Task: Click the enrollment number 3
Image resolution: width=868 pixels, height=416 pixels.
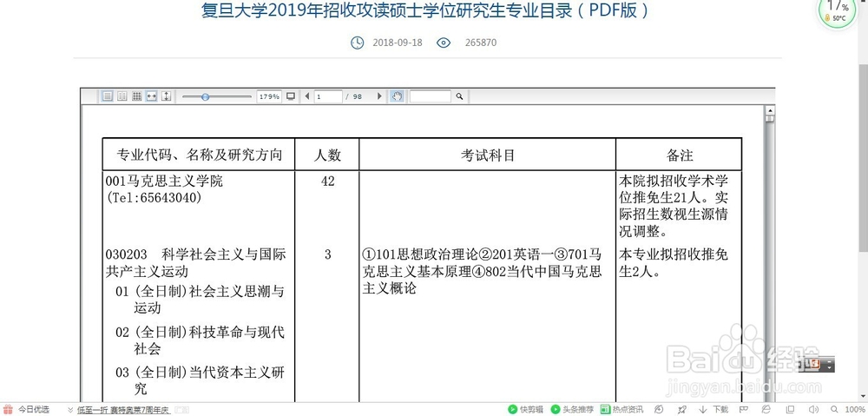Action: pyautogui.click(x=328, y=254)
